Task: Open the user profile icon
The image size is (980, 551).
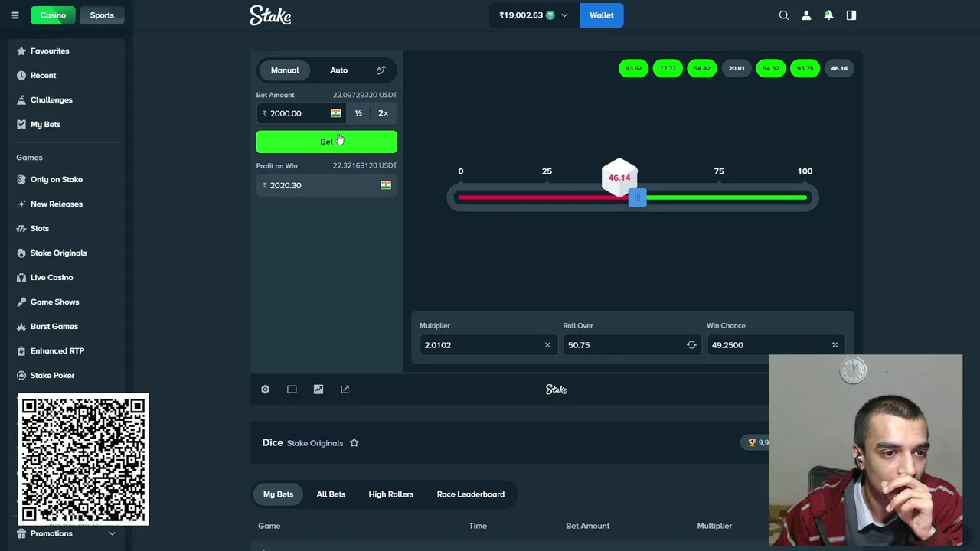Action: (806, 15)
